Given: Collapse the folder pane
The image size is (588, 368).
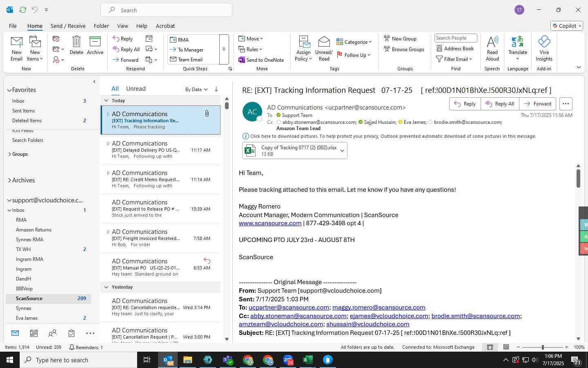Looking at the screenshot, I should pyautogui.click(x=94, y=82).
